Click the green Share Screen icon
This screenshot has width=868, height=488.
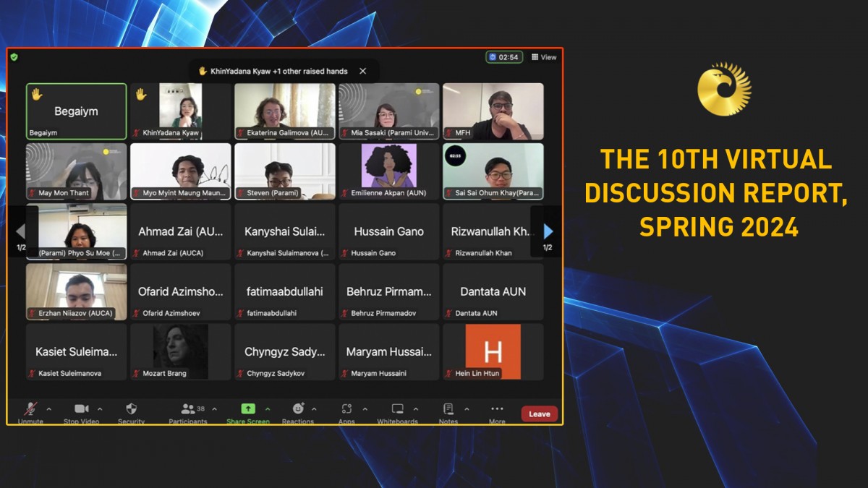(x=248, y=409)
